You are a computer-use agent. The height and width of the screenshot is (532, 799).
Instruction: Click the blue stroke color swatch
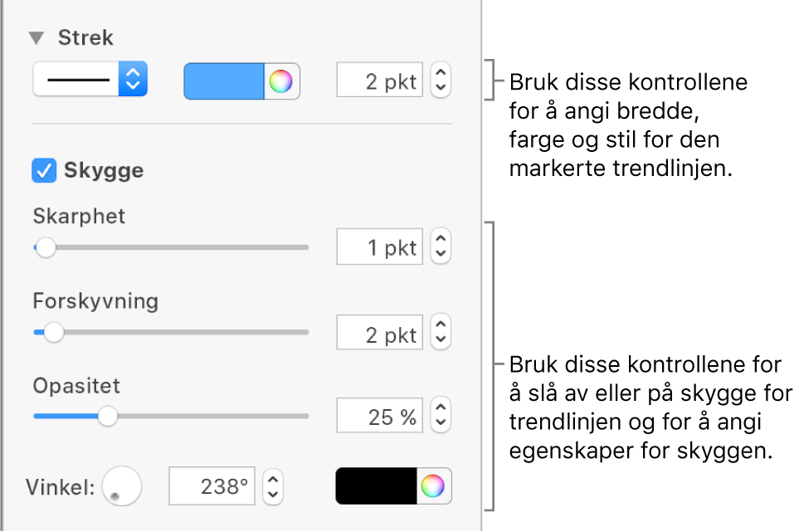(x=224, y=81)
